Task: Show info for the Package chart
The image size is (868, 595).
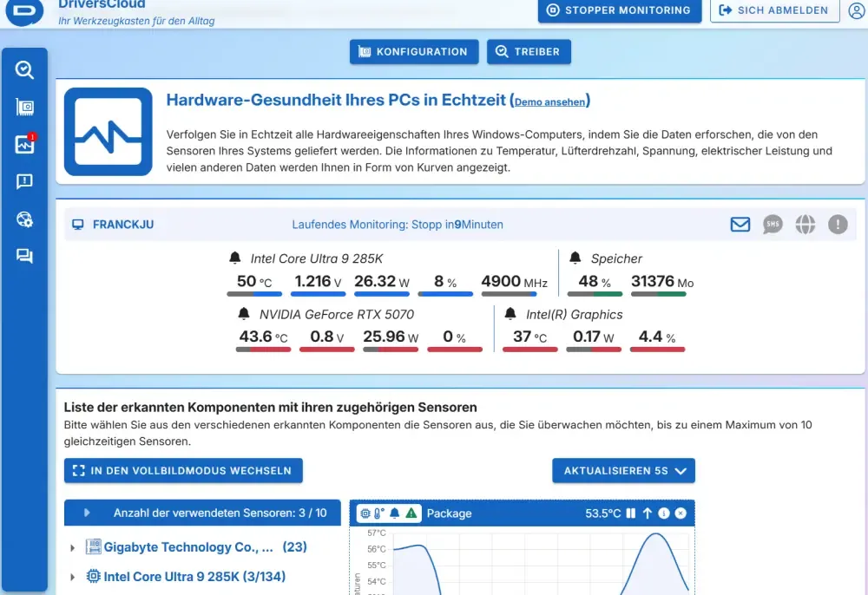Action: 664,513
